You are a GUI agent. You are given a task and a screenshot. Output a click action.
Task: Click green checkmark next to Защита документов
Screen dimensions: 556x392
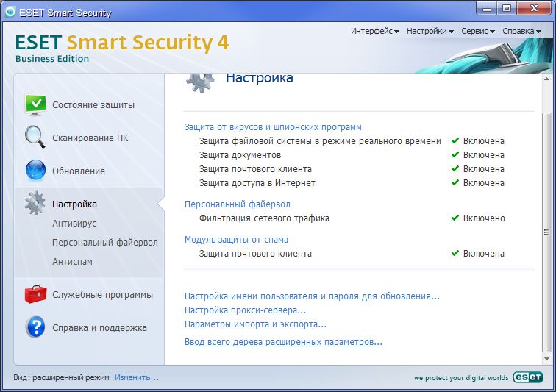point(455,154)
